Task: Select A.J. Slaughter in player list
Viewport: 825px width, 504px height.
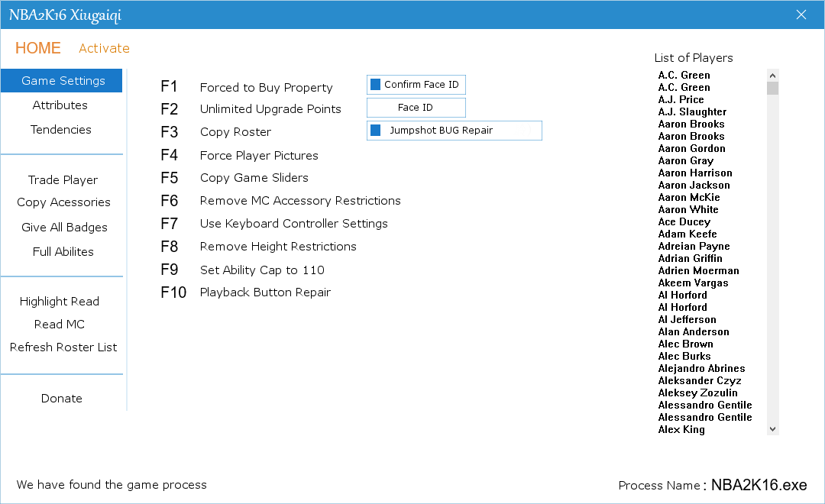Action: pyautogui.click(x=692, y=111)
